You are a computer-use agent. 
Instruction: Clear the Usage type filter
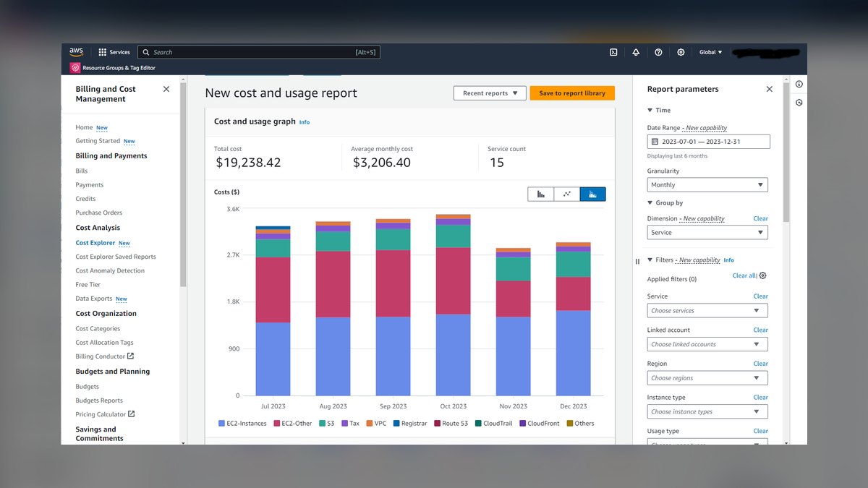coord(760,431)
